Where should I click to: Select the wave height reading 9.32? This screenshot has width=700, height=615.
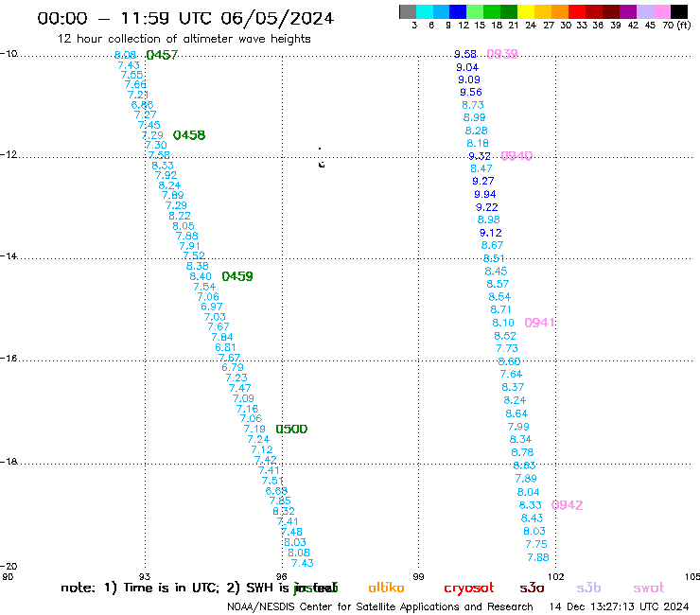tap(480, 156)
